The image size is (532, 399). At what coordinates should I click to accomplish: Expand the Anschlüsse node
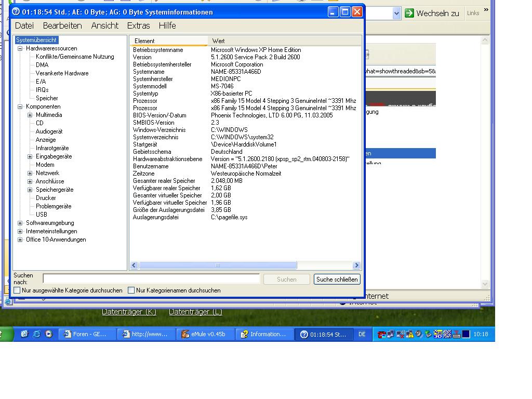(x=30, y=181)
